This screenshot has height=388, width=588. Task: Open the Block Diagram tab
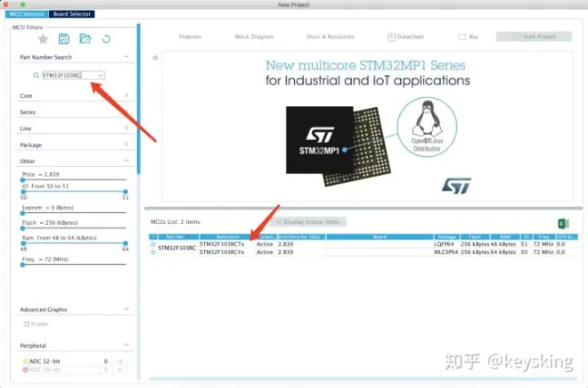(254, 37)
